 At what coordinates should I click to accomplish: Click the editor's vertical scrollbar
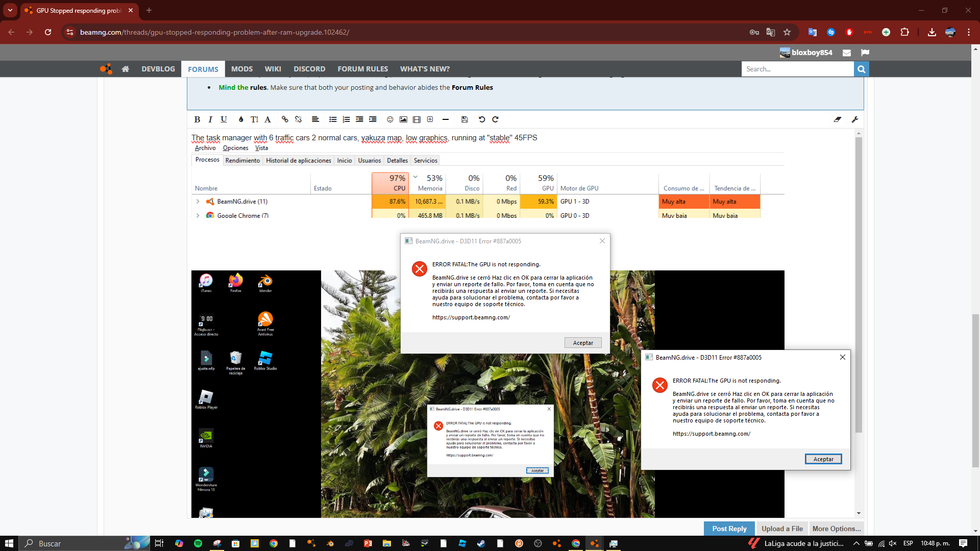pyautogui.click(x=859, y=286)
